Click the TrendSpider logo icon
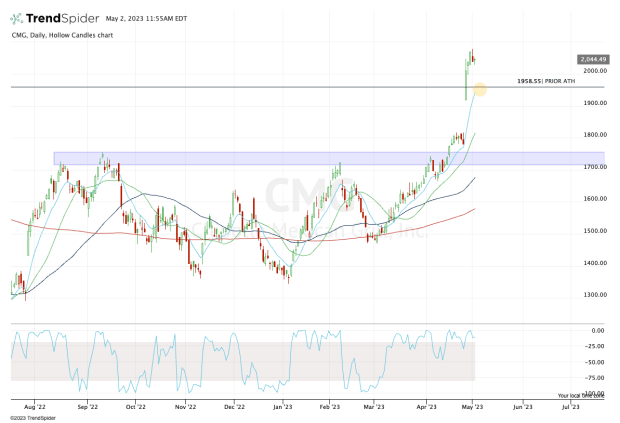Viewport: 620px width, 423px height. [18, 19]
